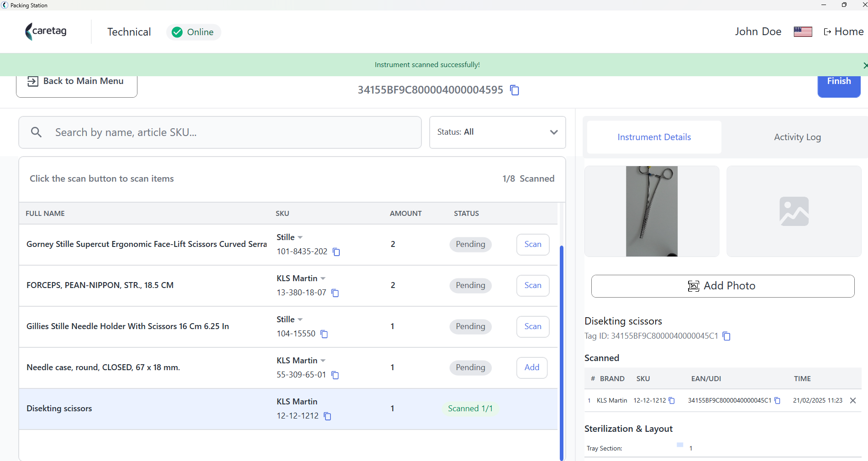The image size is (868, 461).
Task: Select the Instrument Details tab
Action: point(654,137)
